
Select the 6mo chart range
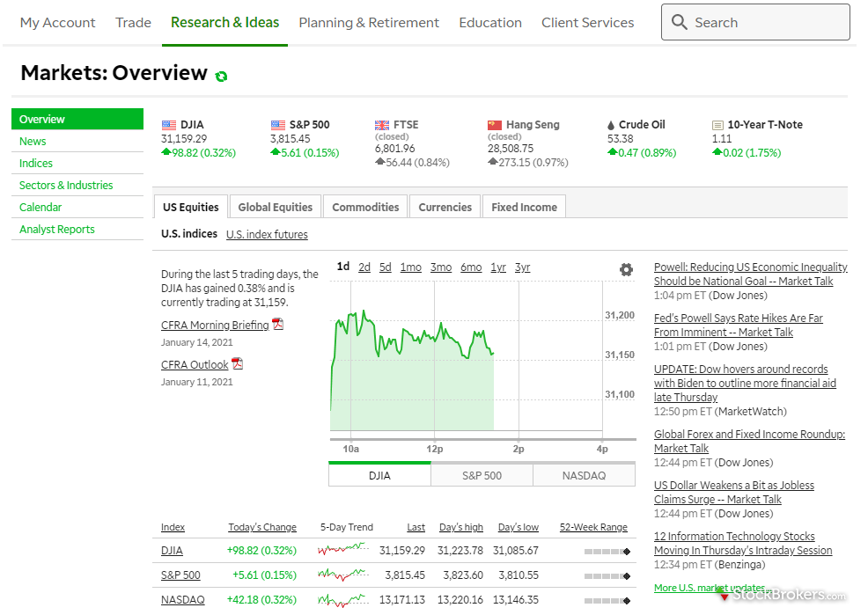[471, 267]
